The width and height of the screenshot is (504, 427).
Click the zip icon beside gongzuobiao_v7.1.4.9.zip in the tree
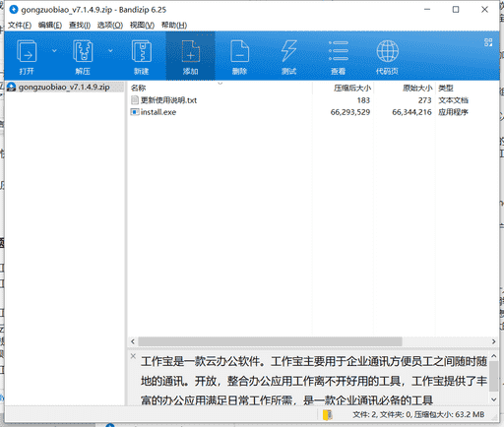coord(11,88)
